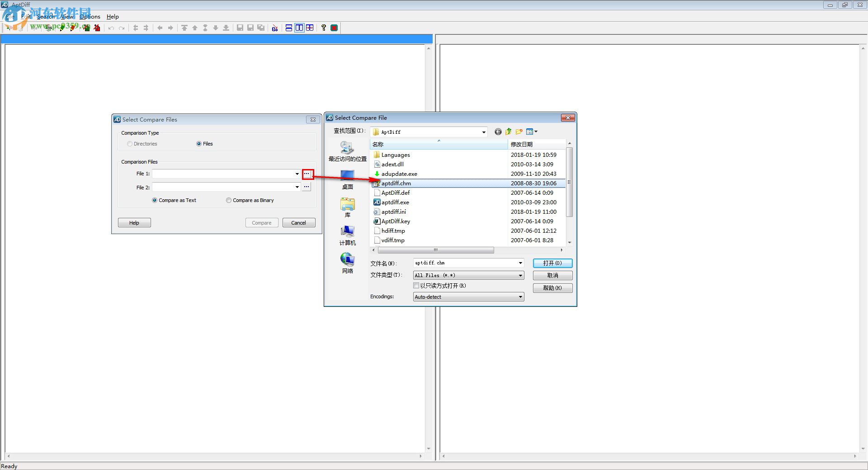Open the 计算机 computer shortcut
Screen dimensions: 868x470
(347, 236)
